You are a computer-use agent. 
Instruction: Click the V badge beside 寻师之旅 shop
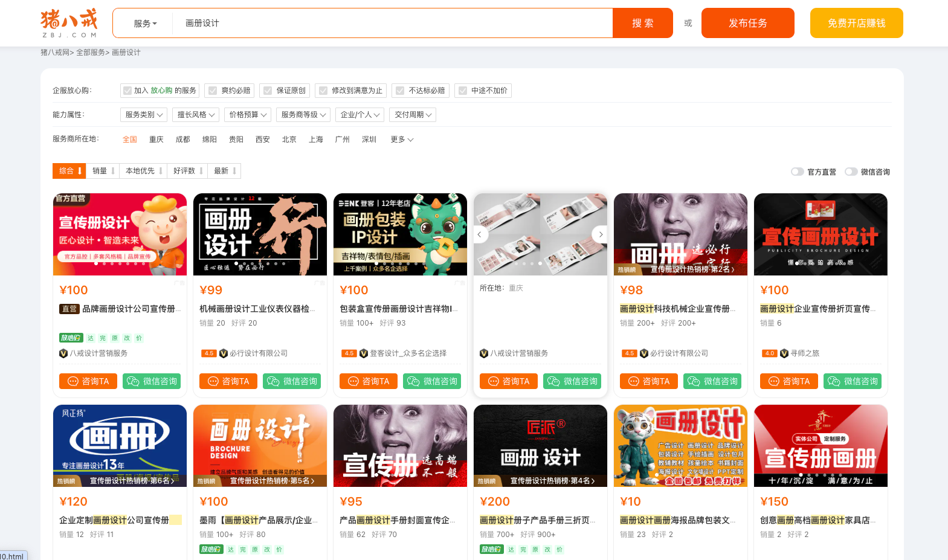(784, 353)
